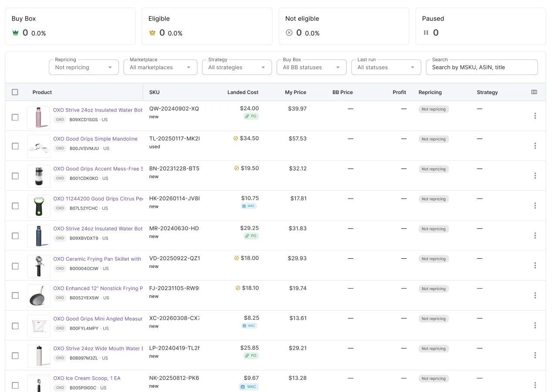Image resolution: width=555 pixels, height=392 pixels.
Task: Open the OXO Ceramic Frying Pan Skillet link
Action: coord(97,259)
